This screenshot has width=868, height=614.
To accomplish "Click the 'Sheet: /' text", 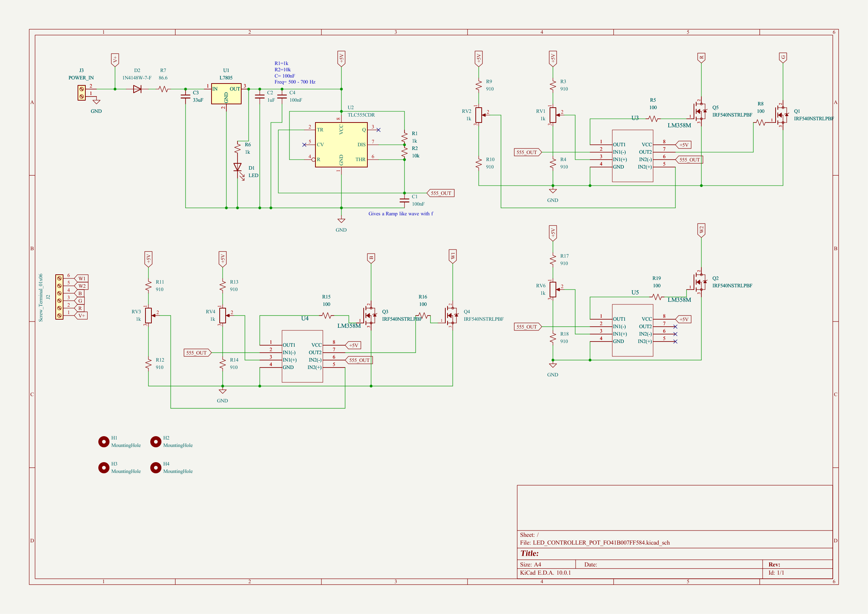I will (529, 535).
